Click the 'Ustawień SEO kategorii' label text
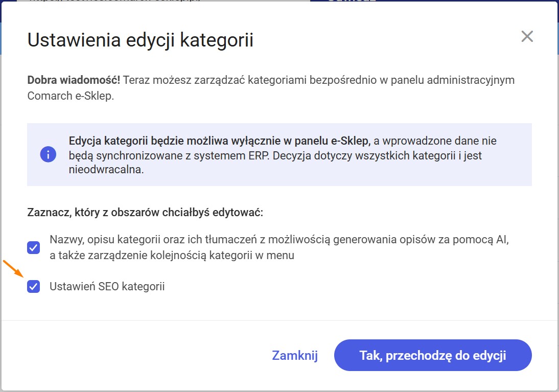559x392 pixels. (107, 286)
